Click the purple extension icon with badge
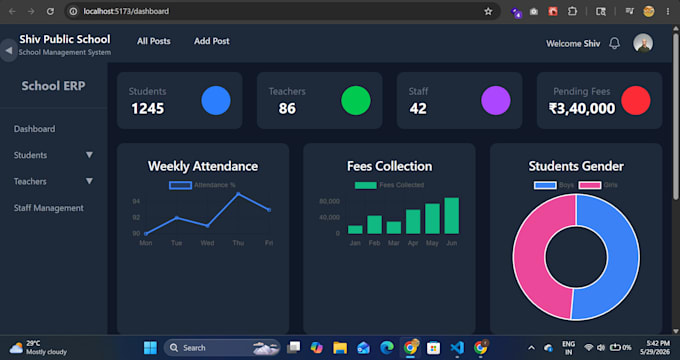The height and width of the screenshot is (360, 680). (x=516, y=12)
